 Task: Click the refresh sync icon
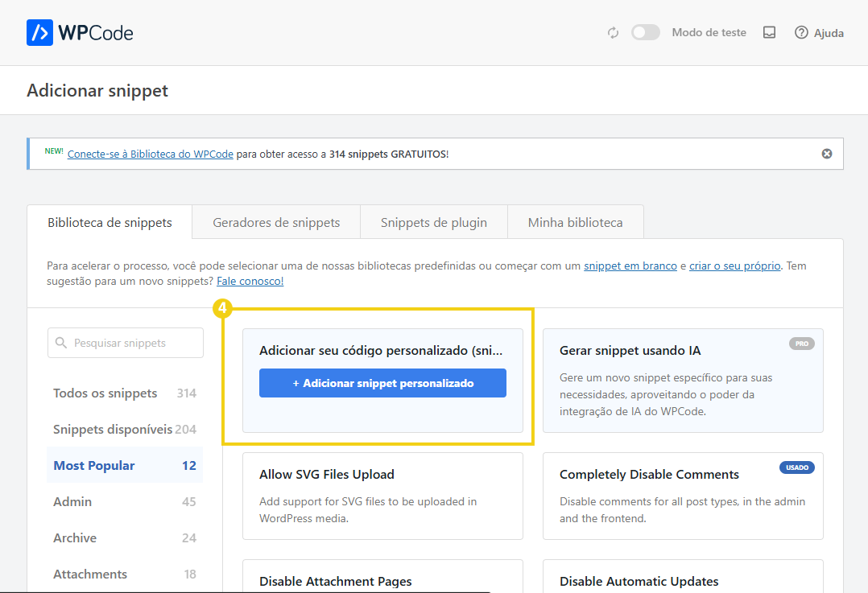613,33
